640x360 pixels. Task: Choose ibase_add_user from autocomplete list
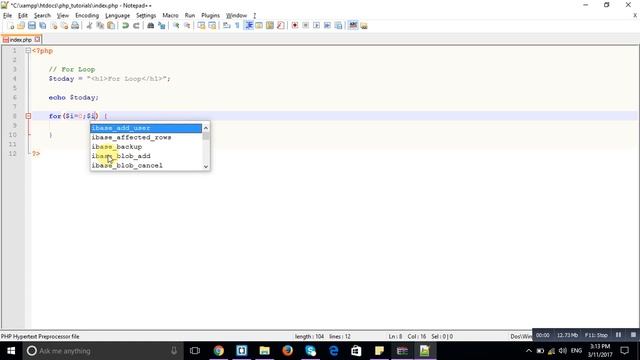click(x=146, y=128)
